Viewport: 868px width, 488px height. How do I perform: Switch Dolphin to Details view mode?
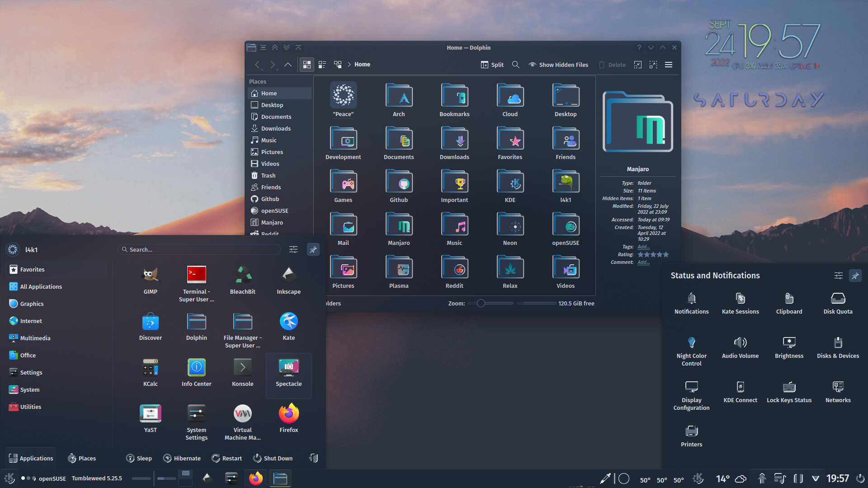(x=338, y=65)
